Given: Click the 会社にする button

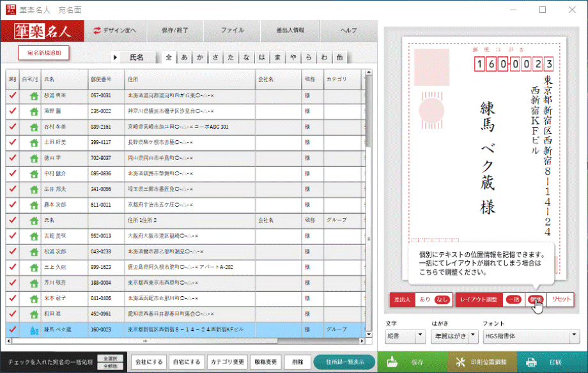Looking at the screenshot, I should tap(150, 362).
